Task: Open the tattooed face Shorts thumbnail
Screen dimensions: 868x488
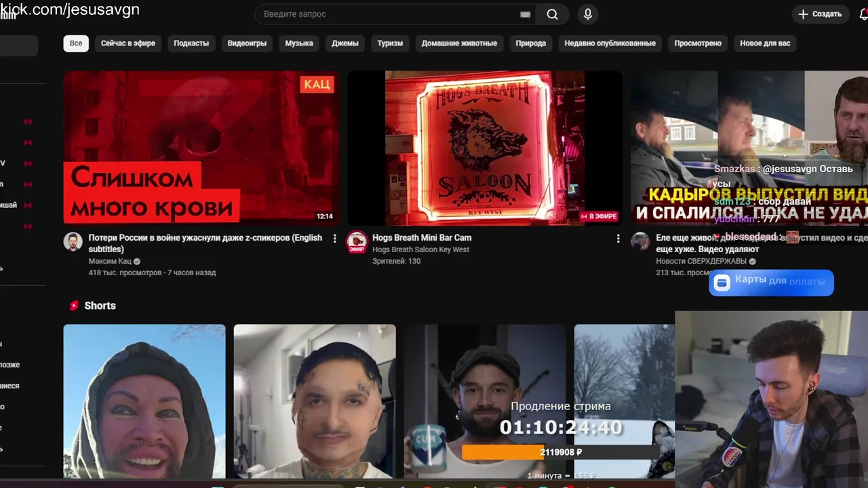Action: (315, 401)
